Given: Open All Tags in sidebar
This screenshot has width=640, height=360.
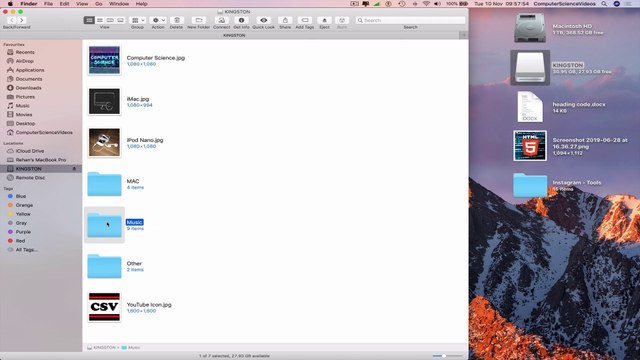Looking at the screenshot, I should click(26, 250).
